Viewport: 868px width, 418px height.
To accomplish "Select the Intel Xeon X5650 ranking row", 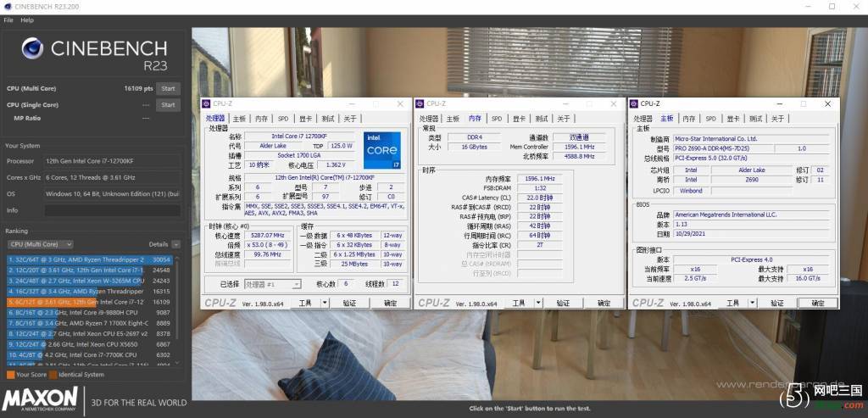I will (x=90, y=344).
